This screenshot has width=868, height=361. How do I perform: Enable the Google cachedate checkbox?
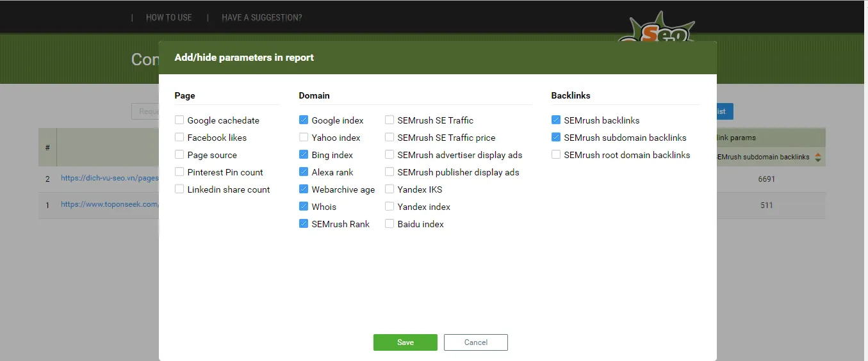coord(179,120)
